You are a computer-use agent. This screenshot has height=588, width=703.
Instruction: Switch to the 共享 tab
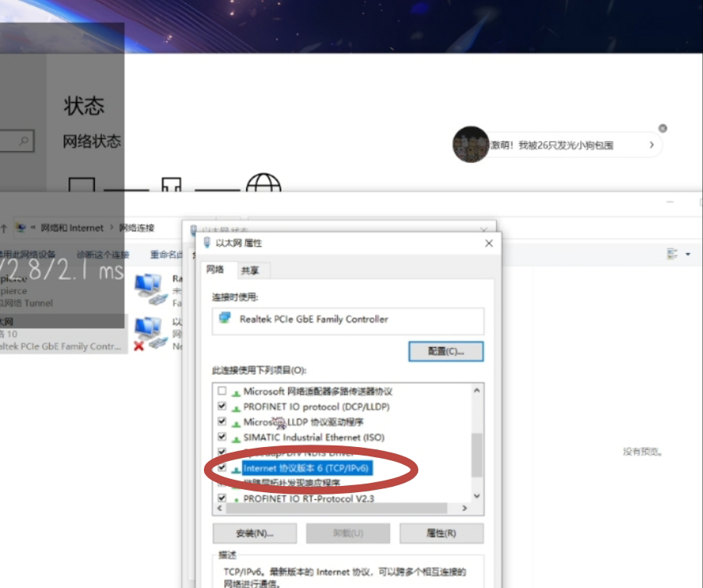(250, 270)
